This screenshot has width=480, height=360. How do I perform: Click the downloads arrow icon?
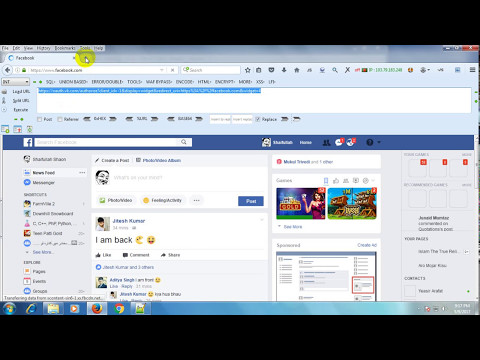(284, 70)
